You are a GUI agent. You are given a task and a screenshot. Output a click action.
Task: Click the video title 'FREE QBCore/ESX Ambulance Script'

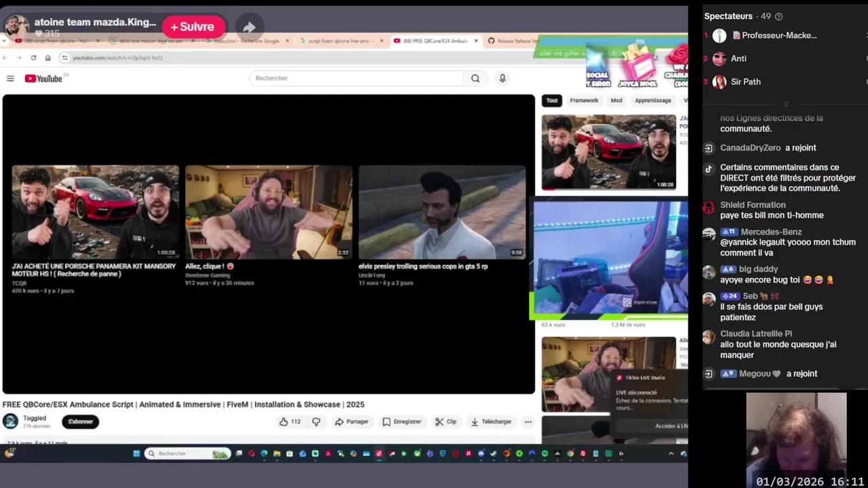click(183, 405)
